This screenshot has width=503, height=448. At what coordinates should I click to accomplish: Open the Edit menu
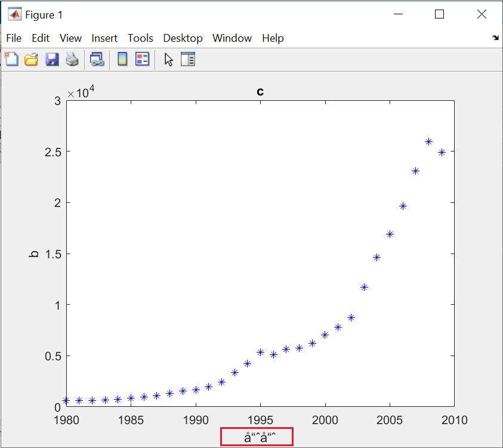click(x=41, y=38)
